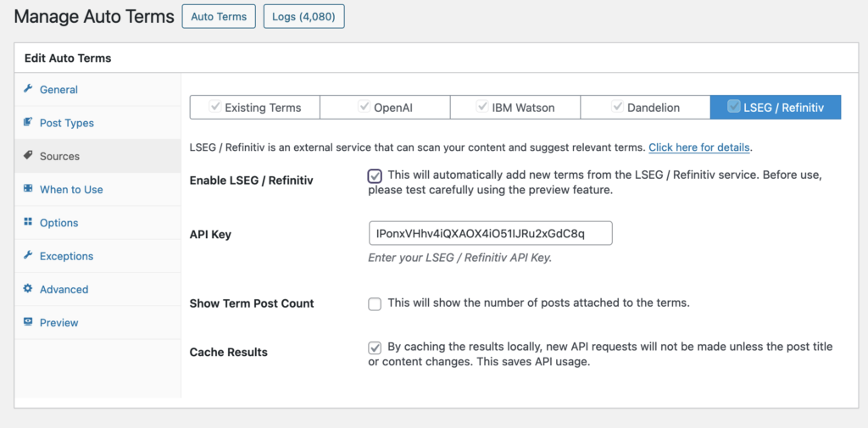868x428 pixels.
Task: Toggle the checkbox in IBM Watson tab
Action: pos(482,106)
